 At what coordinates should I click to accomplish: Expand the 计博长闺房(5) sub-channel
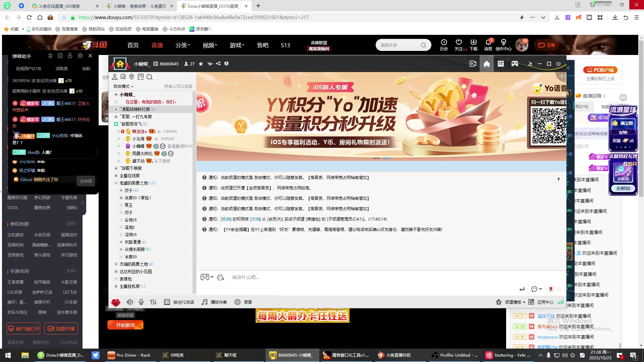pos(121,249)
